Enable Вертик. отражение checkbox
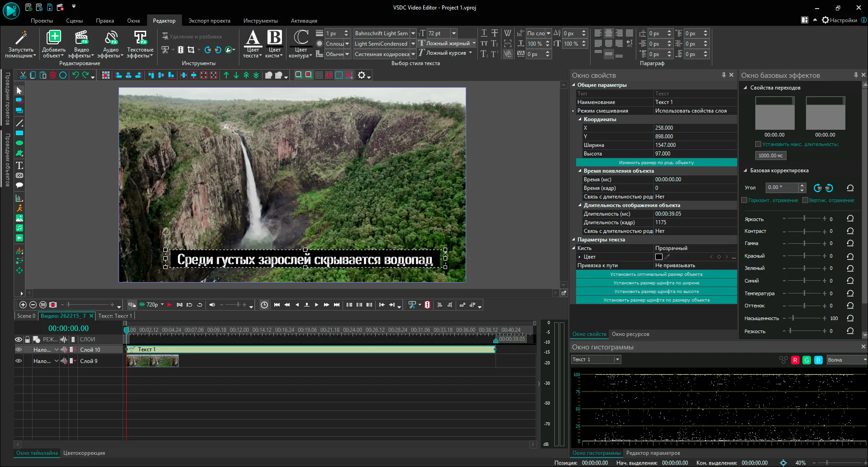The image size is (868, 467). coord(805,200)
